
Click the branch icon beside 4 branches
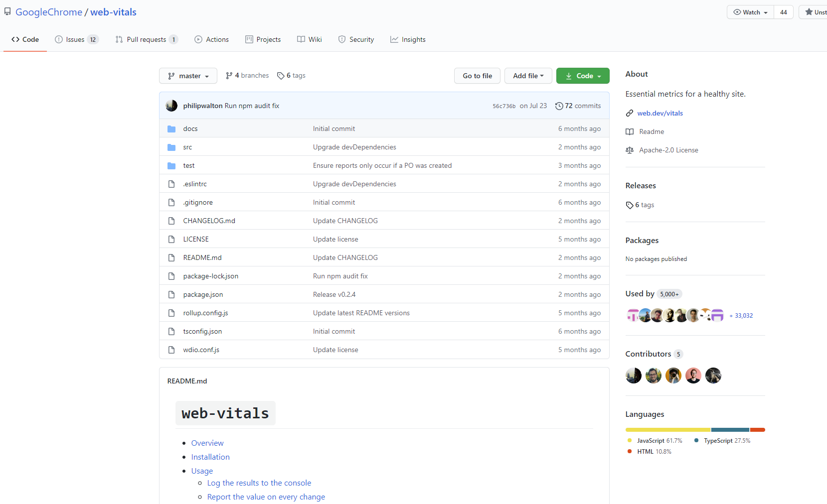pos(229,76)
